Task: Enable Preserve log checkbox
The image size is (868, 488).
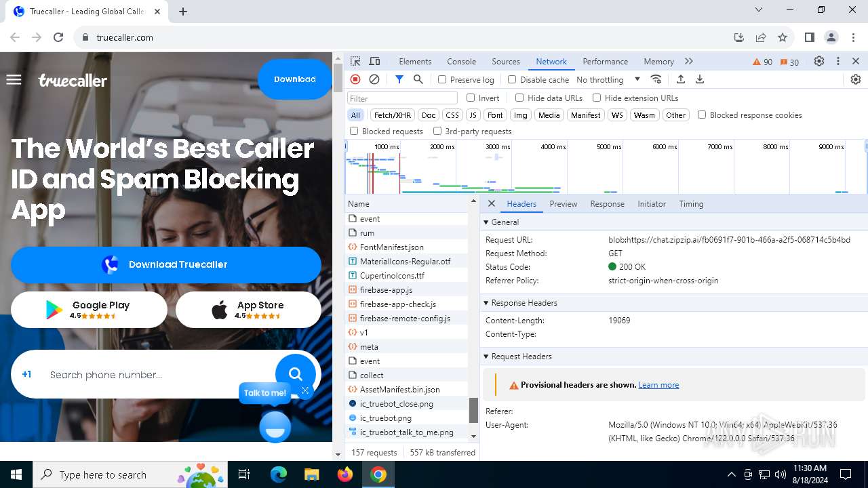Action: click(443, 79)
